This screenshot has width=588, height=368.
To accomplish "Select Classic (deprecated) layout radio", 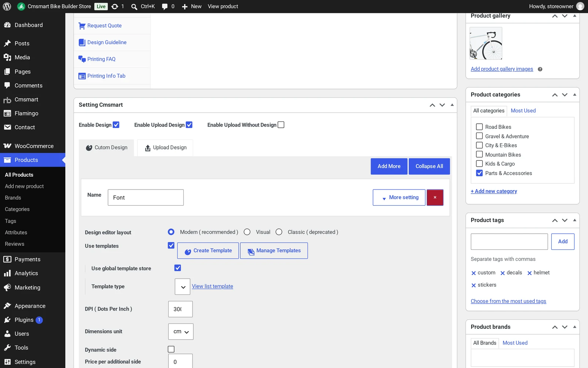I will click(279, 232).
